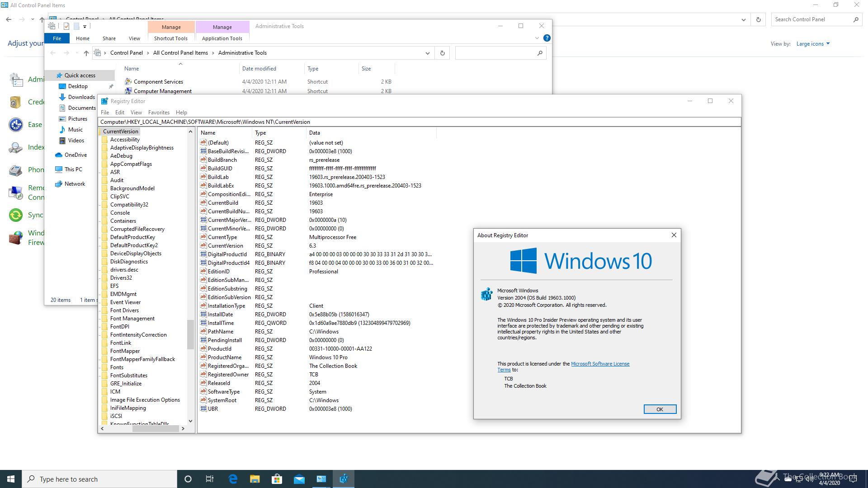
Task: Switch to the Shortcut Tools ribbon tab
Action: 171,38
